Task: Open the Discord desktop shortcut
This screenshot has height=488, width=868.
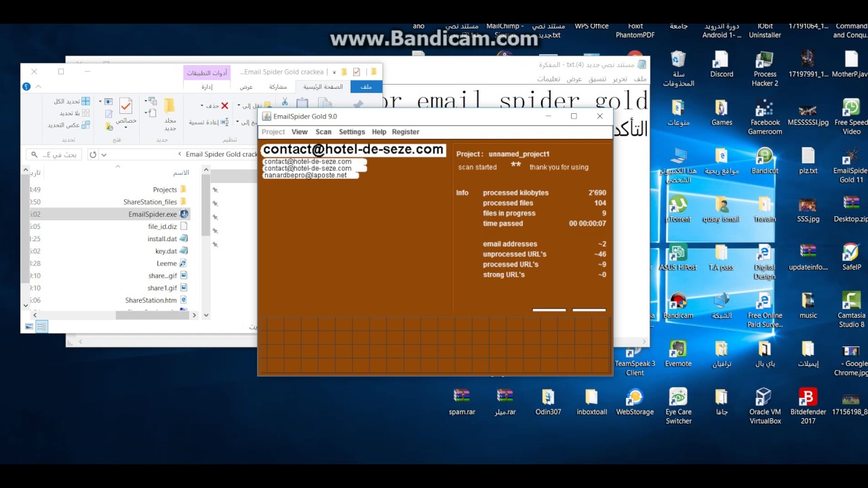Action: click(x=722, y=65)
